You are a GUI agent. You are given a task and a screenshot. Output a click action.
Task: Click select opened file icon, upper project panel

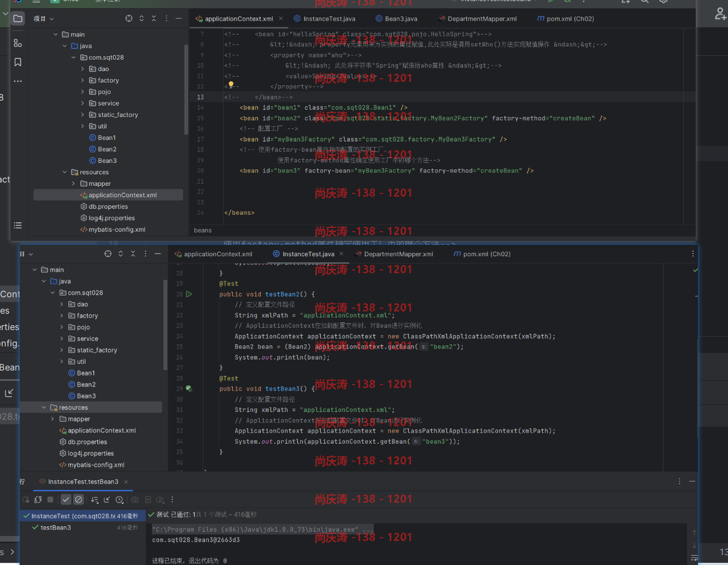tap(129, 19)
